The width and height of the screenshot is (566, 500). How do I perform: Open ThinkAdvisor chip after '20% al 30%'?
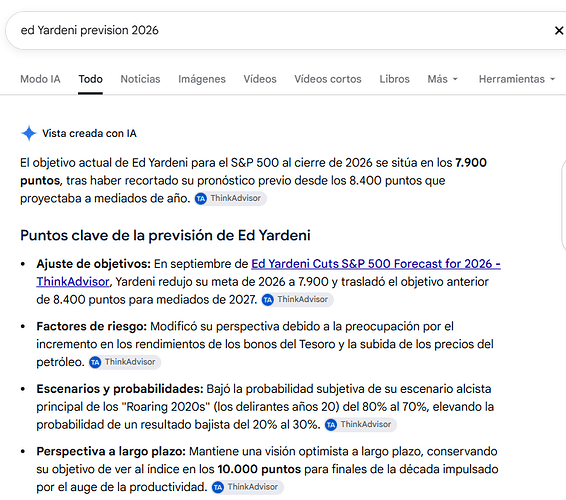(x=361, y=425)
